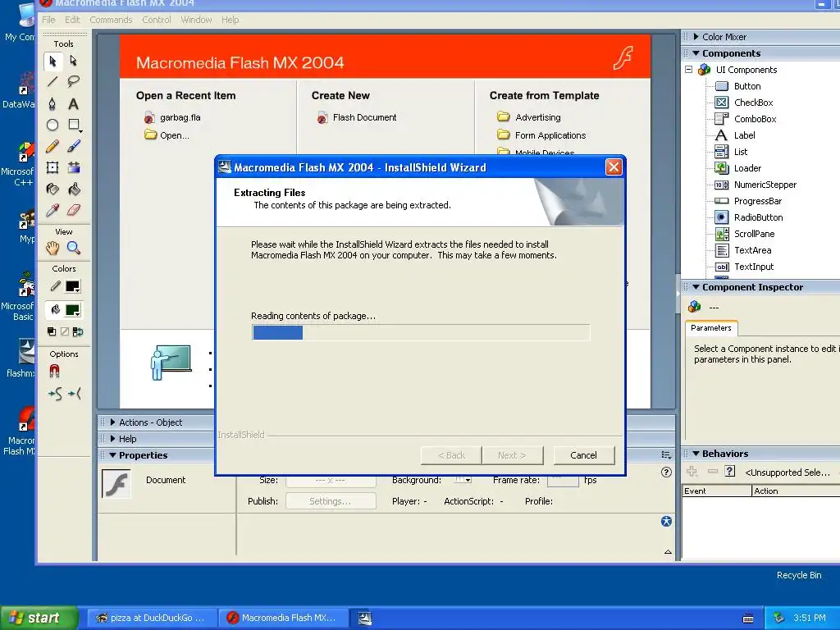
Task: Select the Hand tool
Action: 52,248
